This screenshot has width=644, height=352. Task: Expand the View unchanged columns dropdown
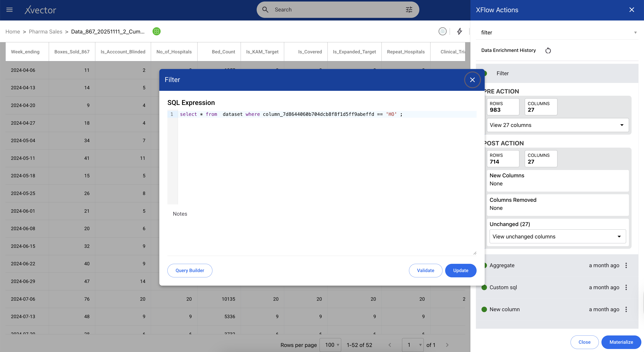point(558,236)
